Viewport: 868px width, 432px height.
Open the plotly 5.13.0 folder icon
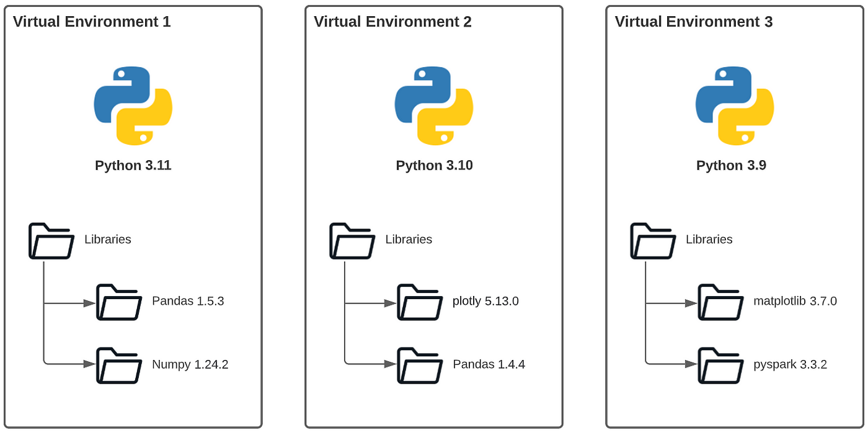(420, 302)
